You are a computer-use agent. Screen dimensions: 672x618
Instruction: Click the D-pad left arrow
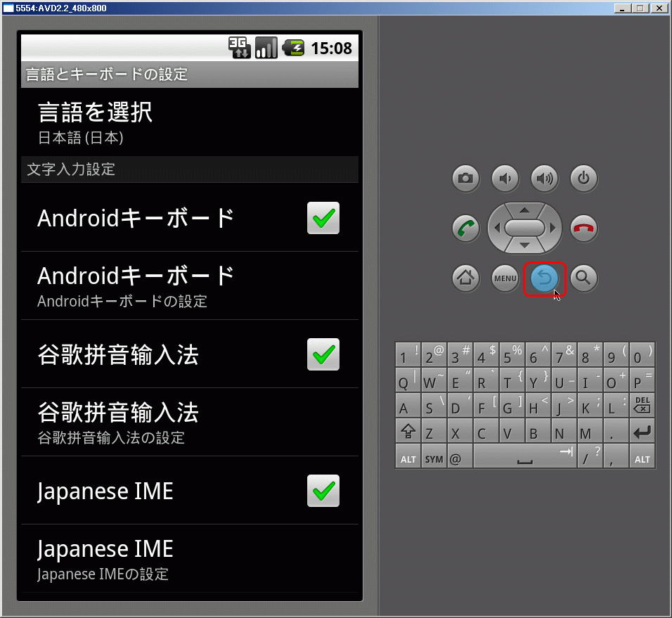point(497,228)
